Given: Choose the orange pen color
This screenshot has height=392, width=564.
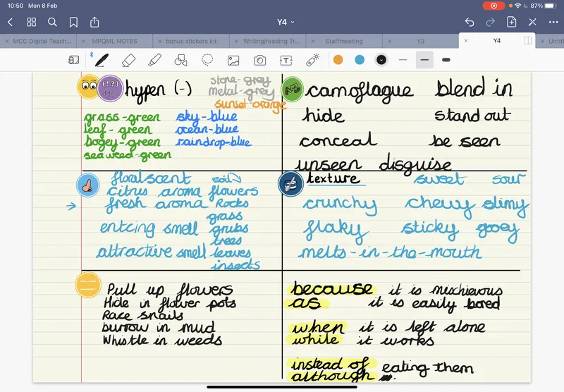Looking at the screenshot, I should (x=338, y=60).
